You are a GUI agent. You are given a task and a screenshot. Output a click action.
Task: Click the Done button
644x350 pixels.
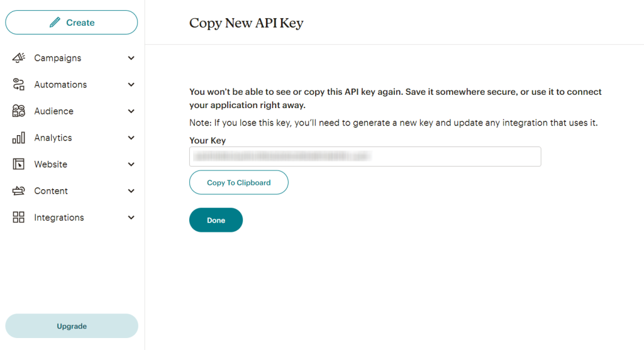[x=216, y=220]
